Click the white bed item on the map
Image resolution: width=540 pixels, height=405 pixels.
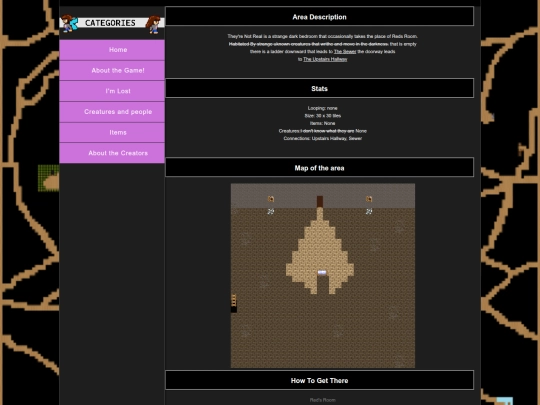(322, 273)
